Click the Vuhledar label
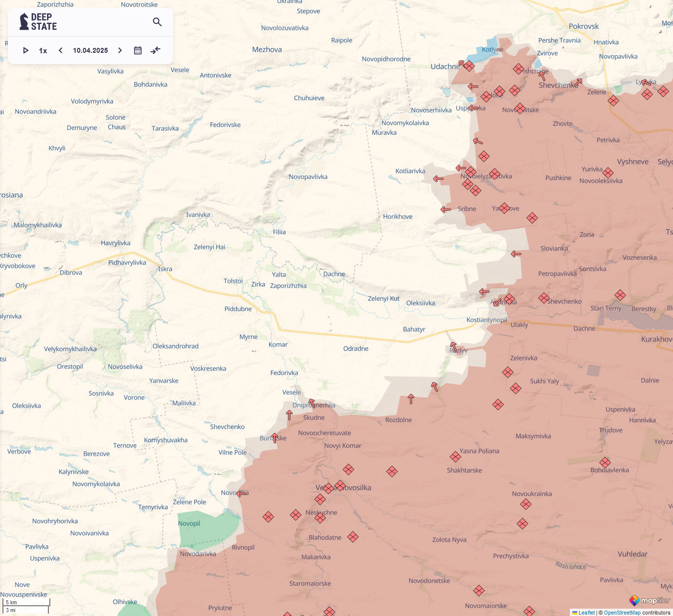Viewport: 673px width, 616px height. tap(632, 554)
